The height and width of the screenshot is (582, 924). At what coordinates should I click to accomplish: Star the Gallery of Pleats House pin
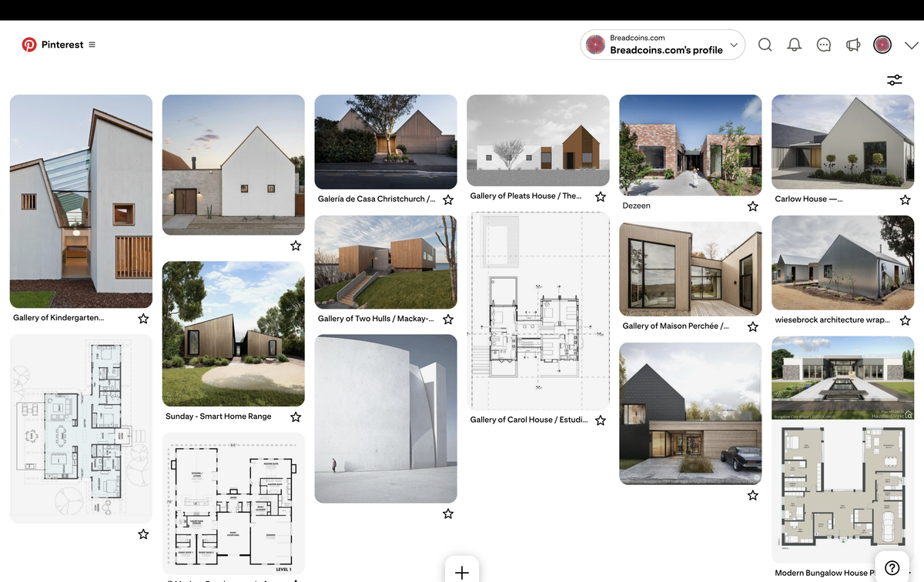(x=601, y=197)
